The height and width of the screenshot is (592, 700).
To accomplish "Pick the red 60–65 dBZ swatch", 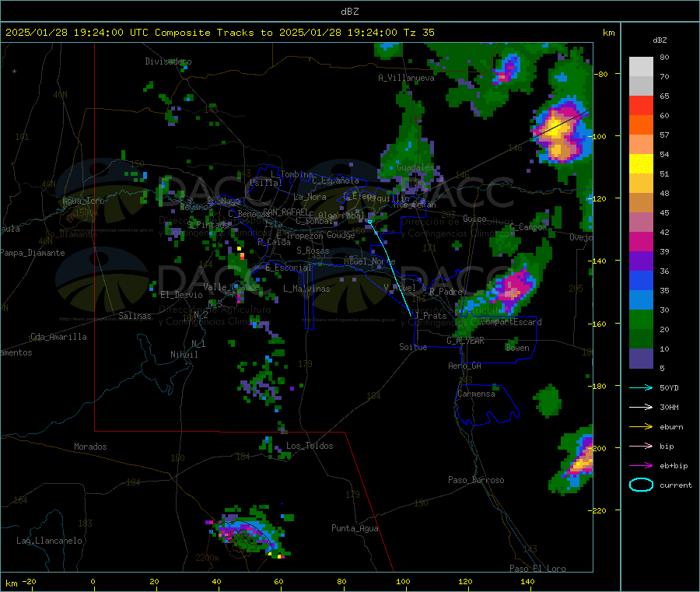I will 641,106.
